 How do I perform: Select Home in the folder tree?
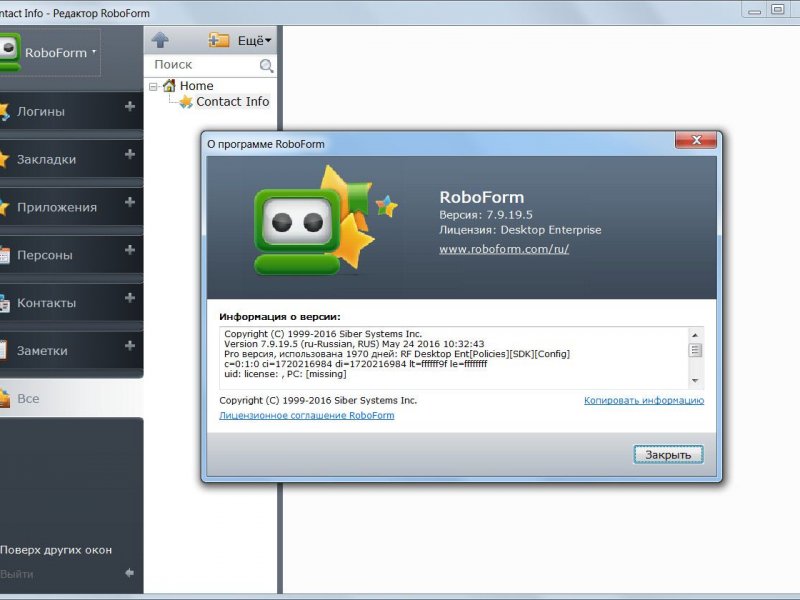pyautogui.click(x=196, y=86)
